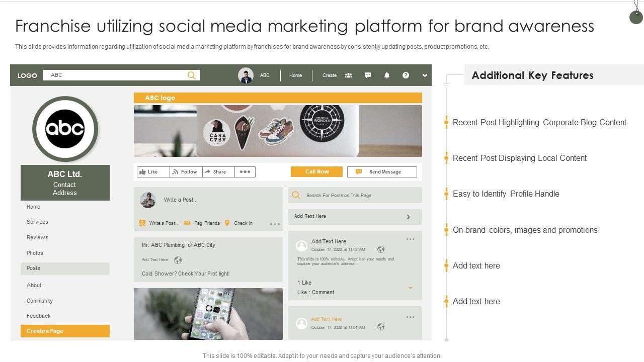Select the Posts sidebar item
The width and height of the screenshot is (644, 362).
[65, 268]
